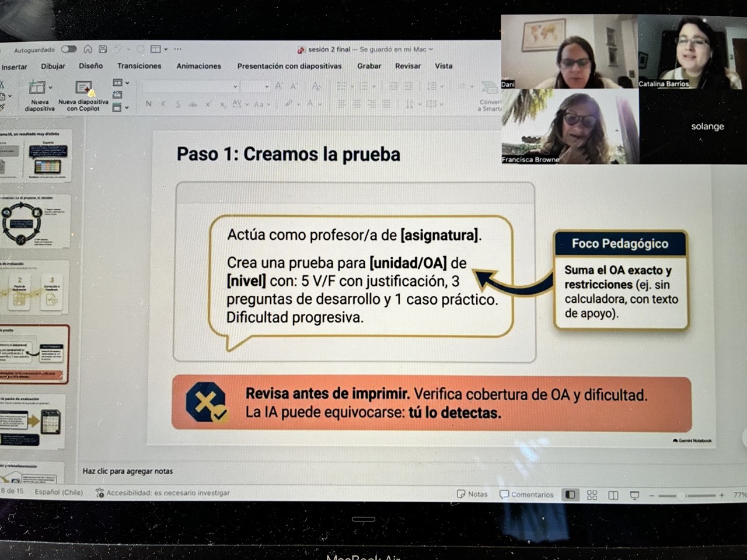The image size is (747, 560).
Task: Open the Dibujar ribbon tab
Action: 53,66
